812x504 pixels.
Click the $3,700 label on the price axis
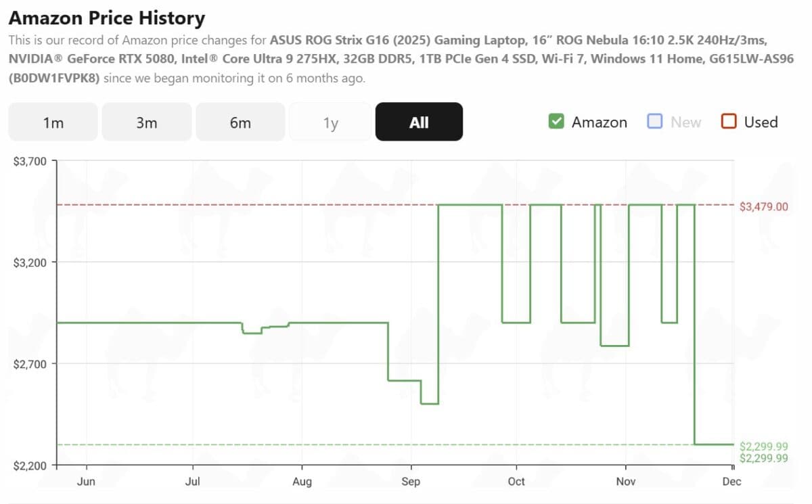(30, 161)
